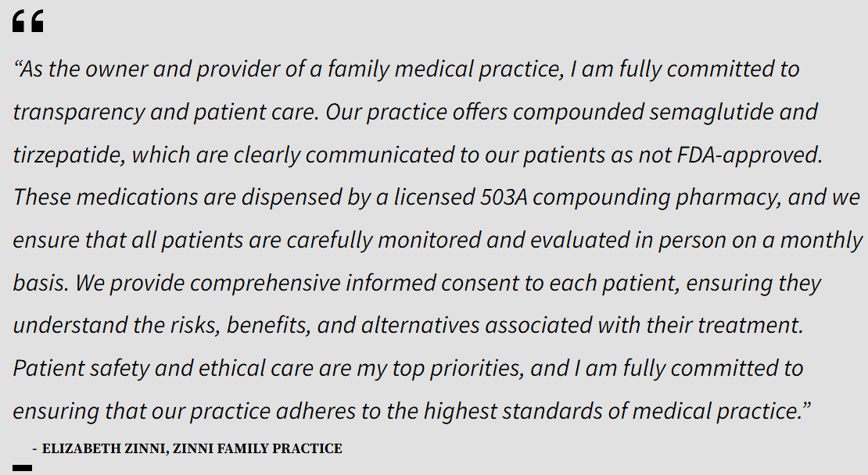Click the large opening quotation mark icon
Screen dimensions: 868x475
pos(27,21)
